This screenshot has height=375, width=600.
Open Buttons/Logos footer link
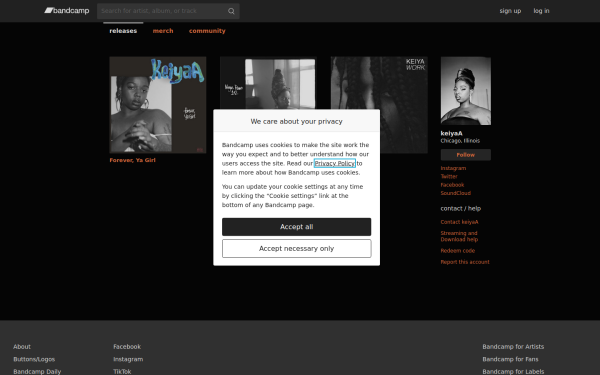(34, 359)
